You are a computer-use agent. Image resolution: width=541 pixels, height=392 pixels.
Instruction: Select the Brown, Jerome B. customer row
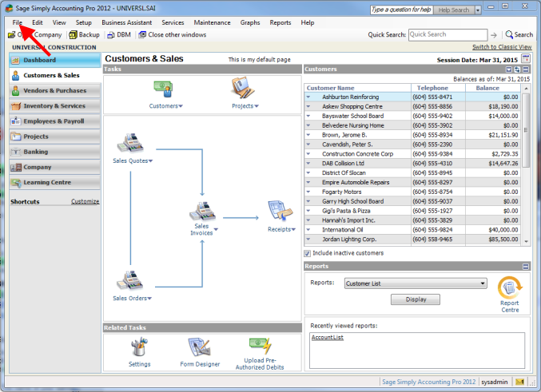412,135
